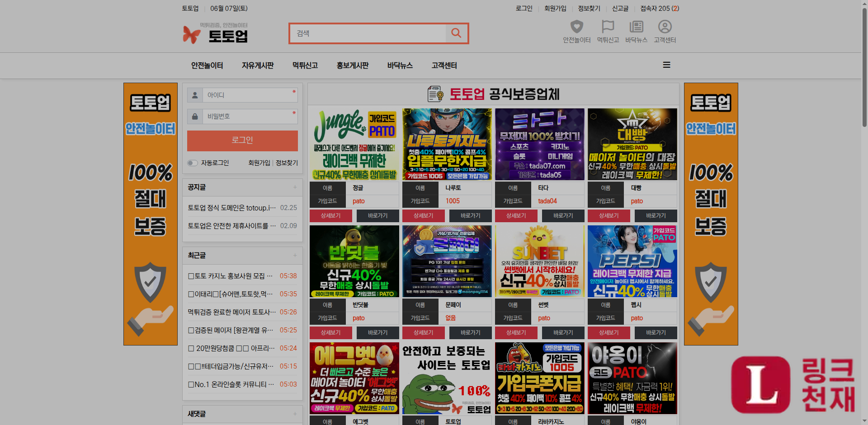Open the 먹튀신고 flag icon
This screenshot has width=868, height=425.
pos(608,27)
